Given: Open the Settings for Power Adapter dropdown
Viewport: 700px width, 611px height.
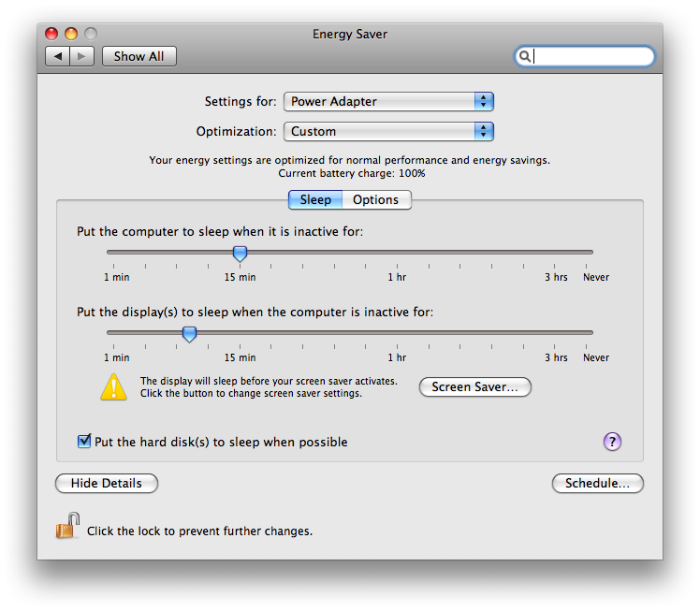Looking at the screenshot, I should tap(388, 101).
